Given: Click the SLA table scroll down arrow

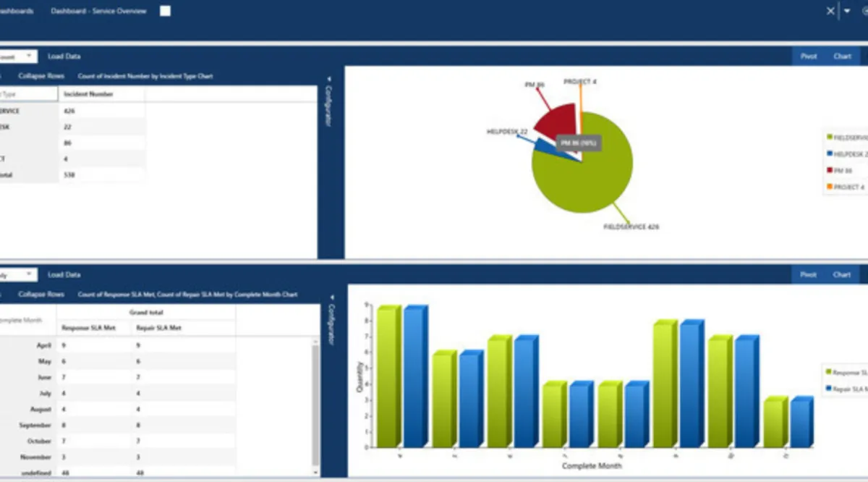Looking at the screenshot, I should click(315, 472).
